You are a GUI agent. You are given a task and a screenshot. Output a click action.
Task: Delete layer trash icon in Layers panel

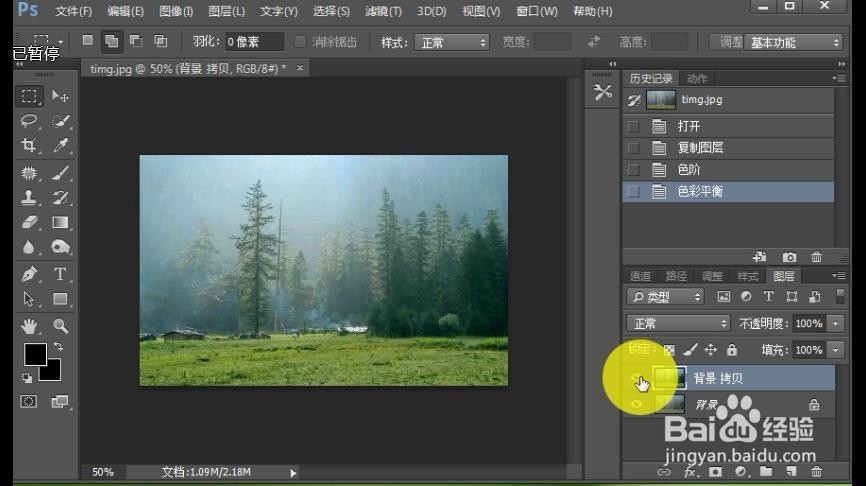click(816, 471)
